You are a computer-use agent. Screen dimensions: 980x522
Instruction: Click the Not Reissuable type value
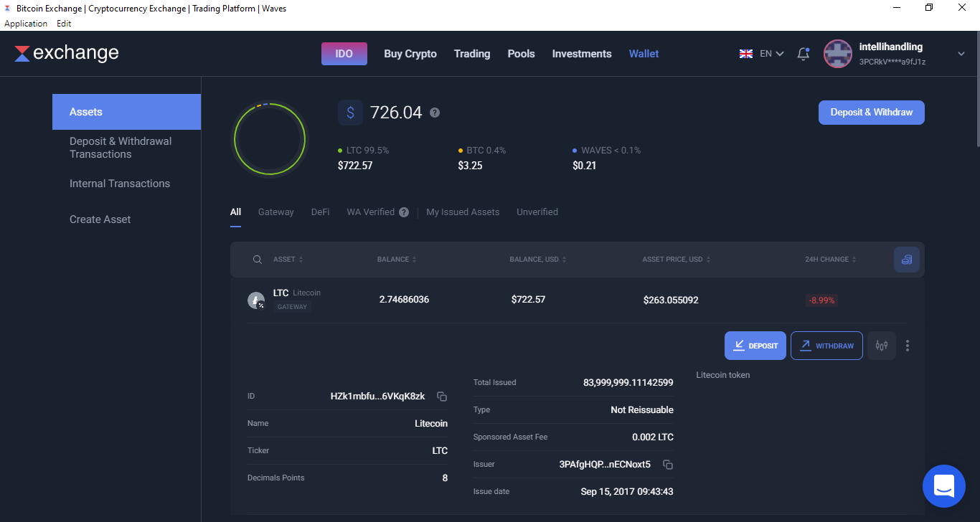[642, 410]
